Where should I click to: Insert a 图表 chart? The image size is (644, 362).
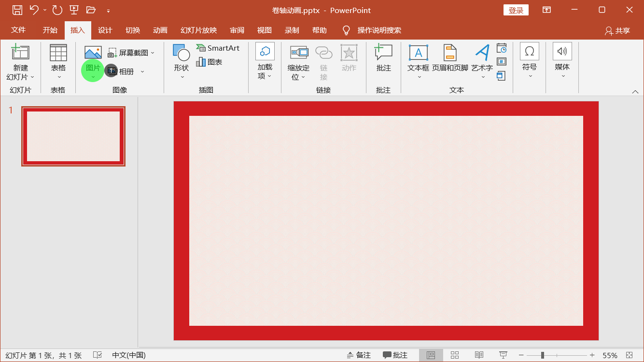tap(209, 62)
